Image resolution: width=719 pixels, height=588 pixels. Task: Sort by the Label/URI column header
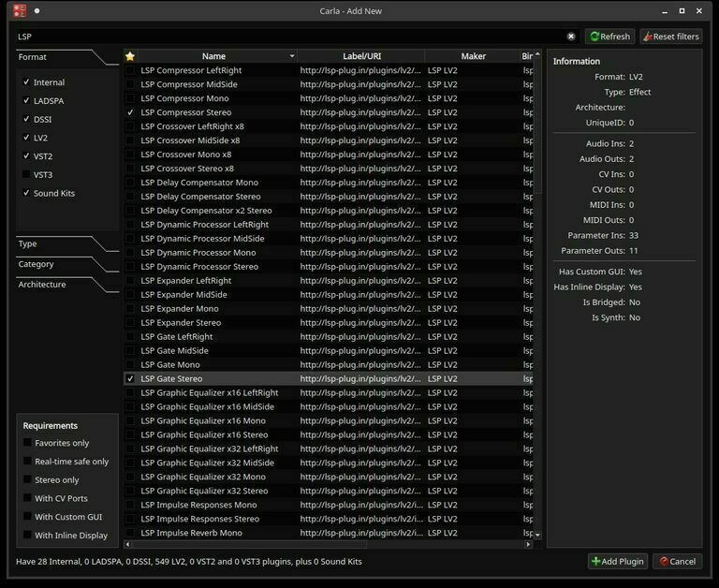point(361,56)
